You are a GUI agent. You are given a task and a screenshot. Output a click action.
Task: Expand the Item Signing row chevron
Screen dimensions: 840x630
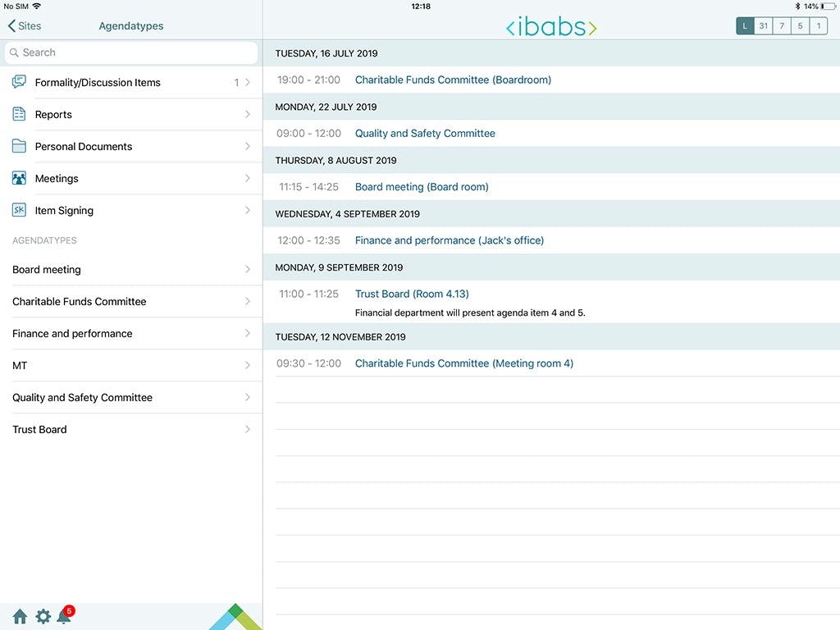[x=248, y=210]
